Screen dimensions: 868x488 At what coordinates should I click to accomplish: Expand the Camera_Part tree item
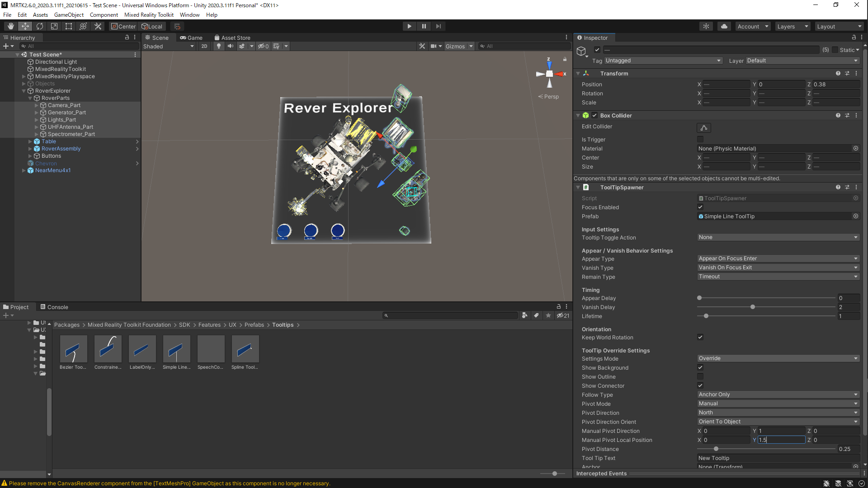pos(37,105)
